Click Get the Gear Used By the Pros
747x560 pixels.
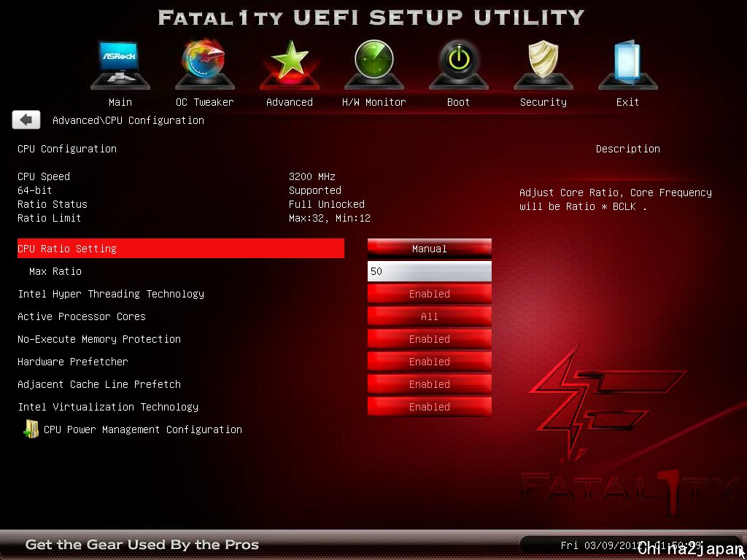(142, 545)
